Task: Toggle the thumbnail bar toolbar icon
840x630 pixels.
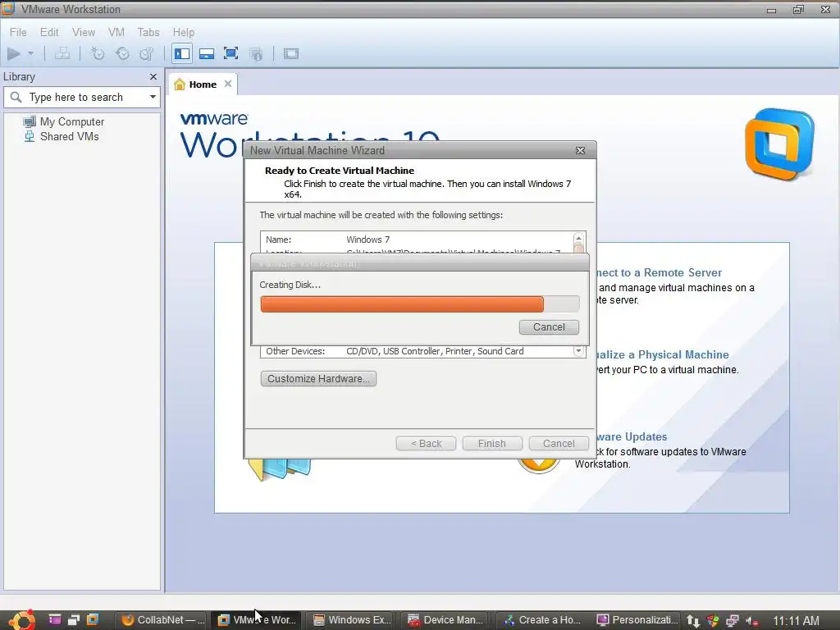Action: point(207,53)
